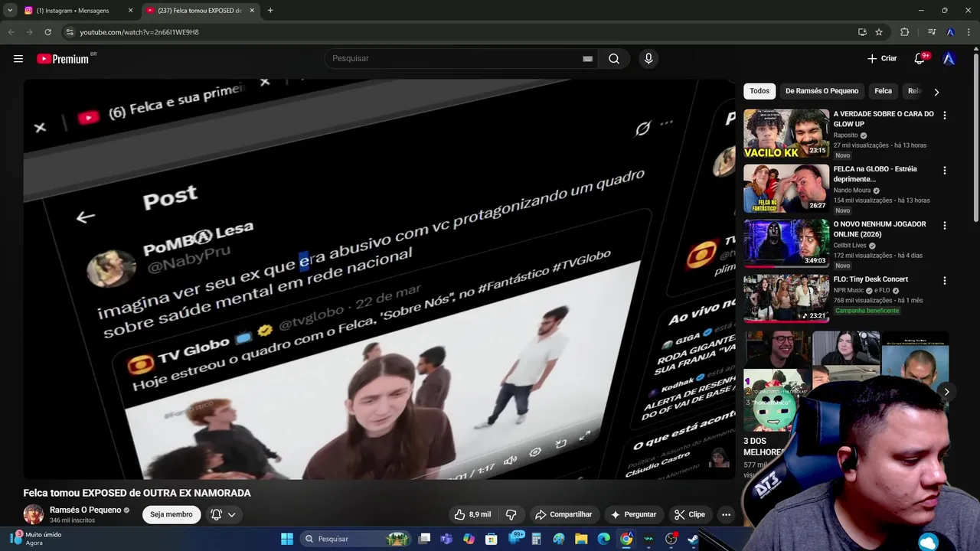Create a Clipe of the video
The height and width of the screenshot is (551, 980).
[689, 514]
